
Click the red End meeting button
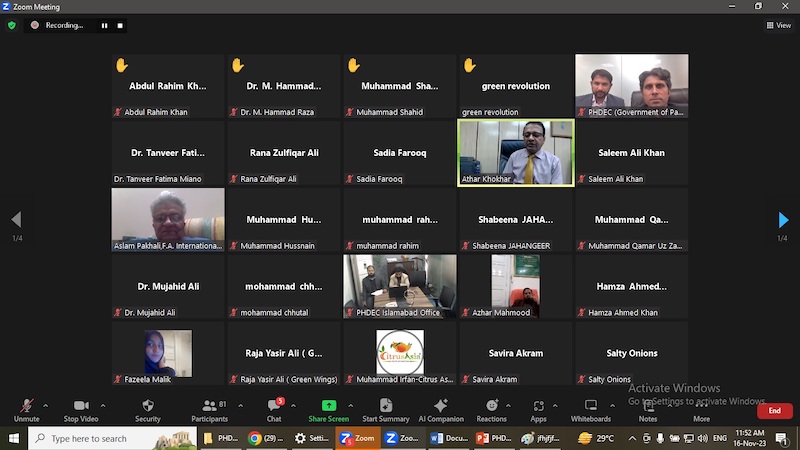(x=774, y=411)
